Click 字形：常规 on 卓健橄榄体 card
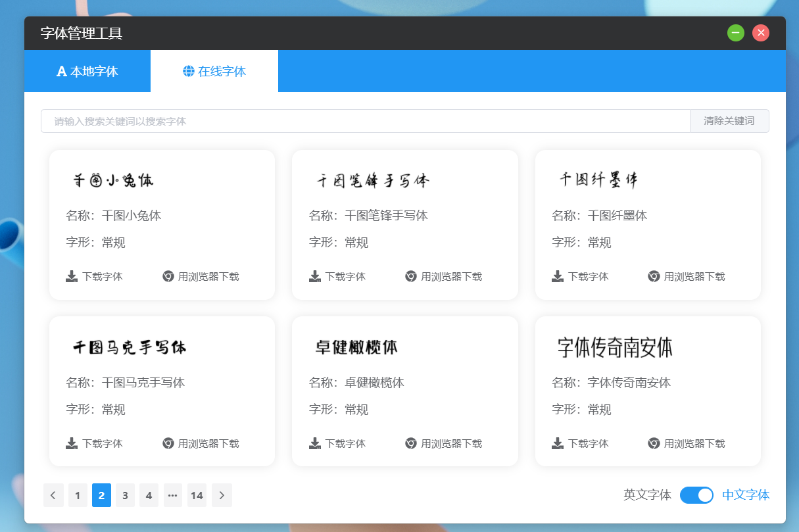799x532 pixels. pyautogui.click(x=339, y=410)
